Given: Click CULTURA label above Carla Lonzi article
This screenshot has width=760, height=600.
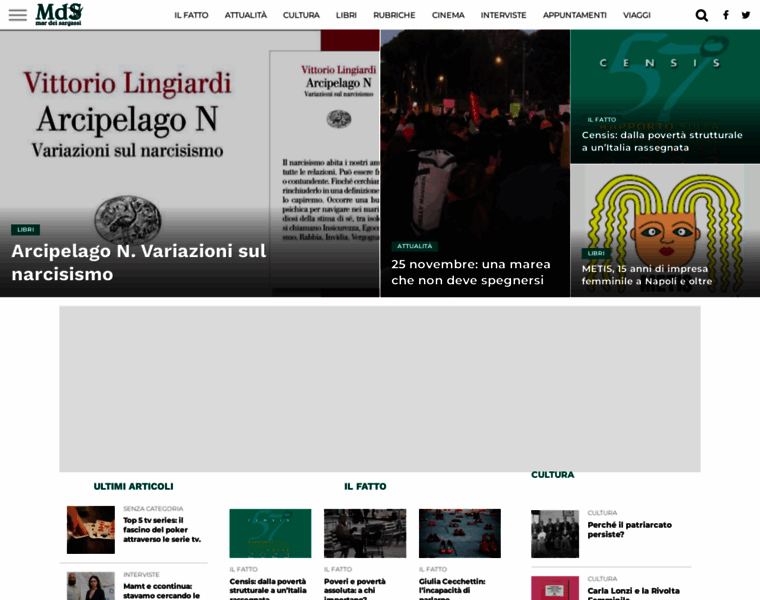Looking at the screenshot, I should (x=602, y=579).
